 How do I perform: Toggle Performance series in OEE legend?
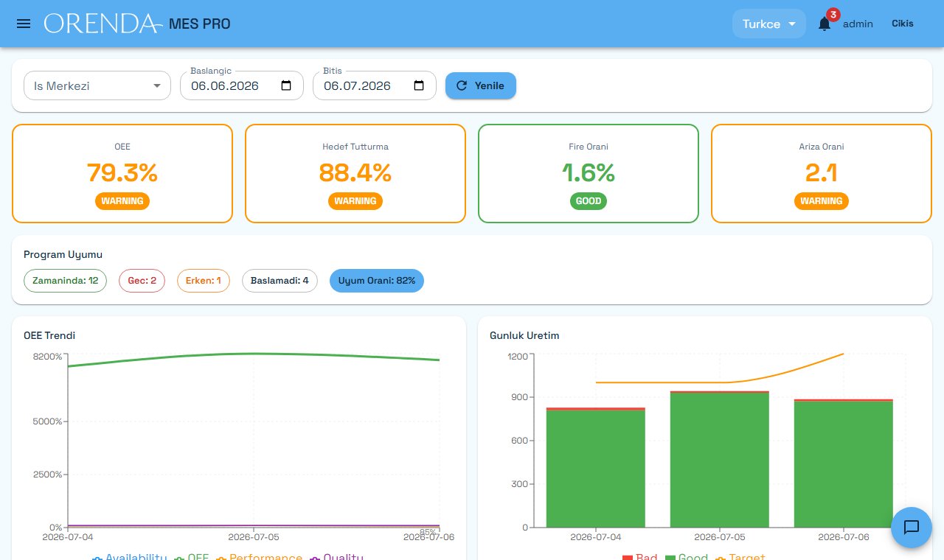pos(259,557)
